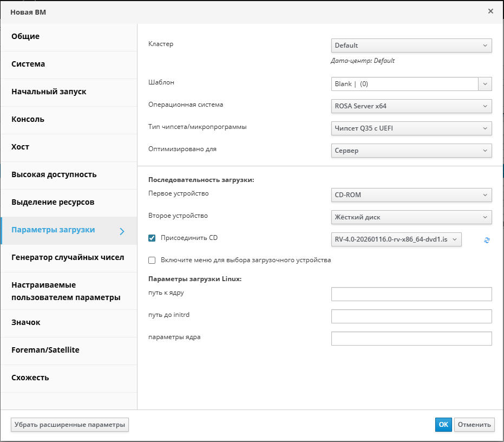
Task: Go to the Высокая доступность tab
Action: click(x=69, y=174)
